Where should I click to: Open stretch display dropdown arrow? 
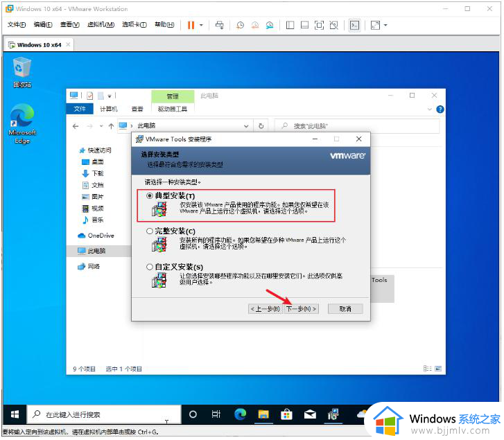(x=385, y=25)
